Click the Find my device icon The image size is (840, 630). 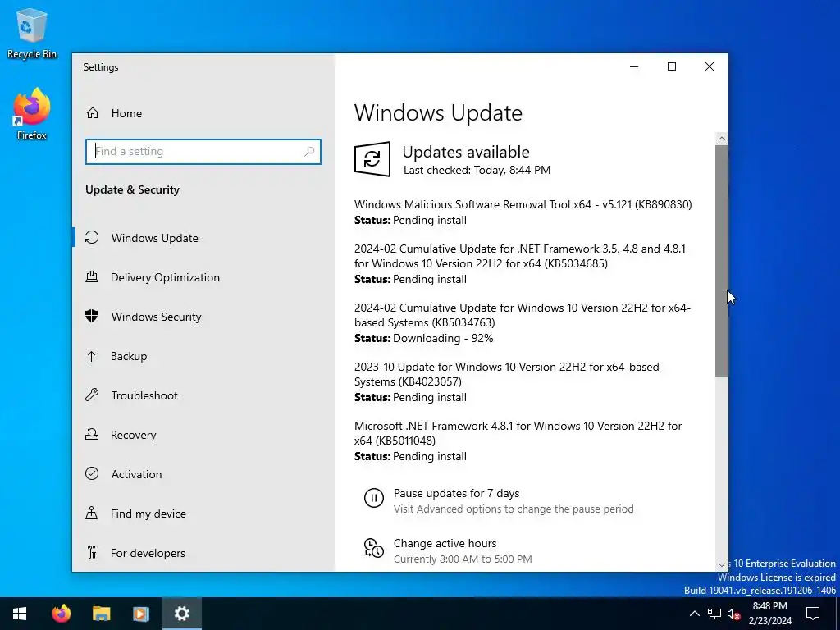tap(92, 514)
